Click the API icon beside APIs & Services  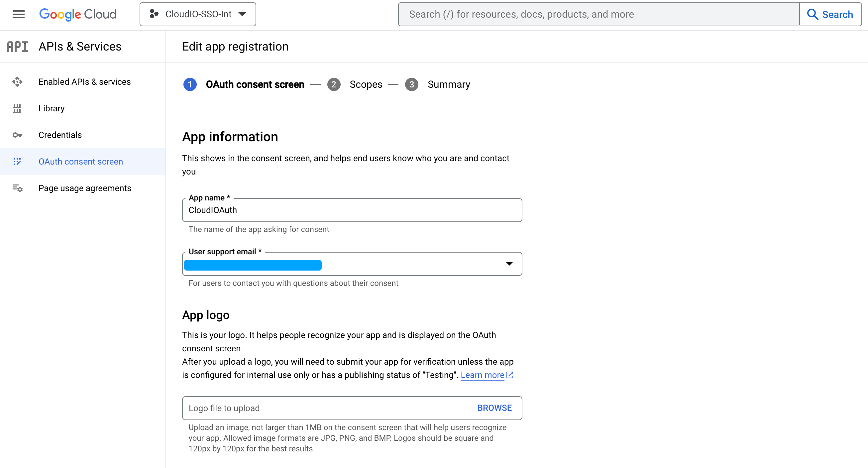pos(18,47)
